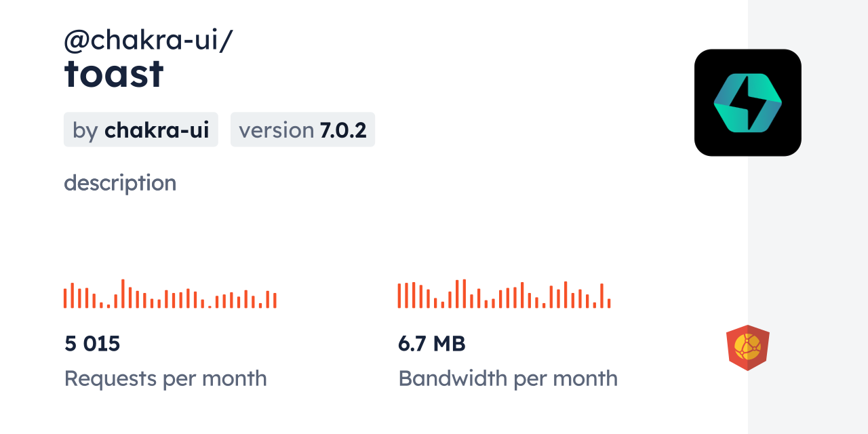Image resolution: width=868 pixels, height=434 pixels.
Task: Select the version 7.0.2 badge
Action: (x=302, y=130)
